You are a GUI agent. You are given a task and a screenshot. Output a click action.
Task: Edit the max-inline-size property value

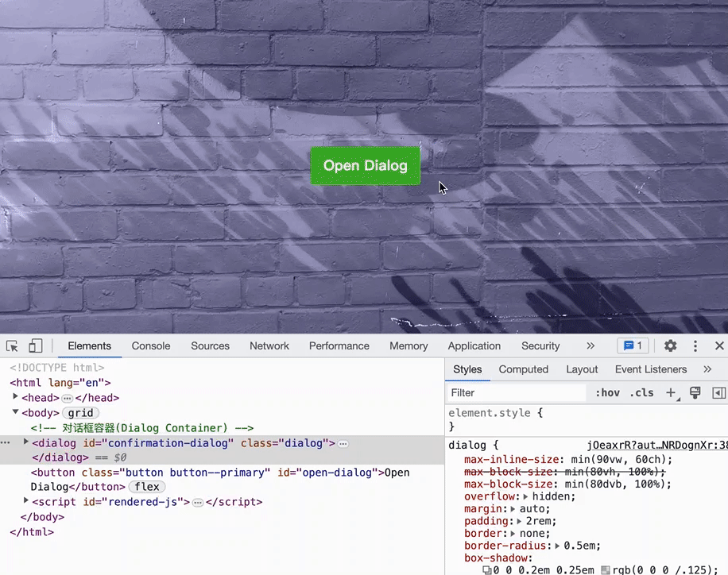[x=618, y=459]
